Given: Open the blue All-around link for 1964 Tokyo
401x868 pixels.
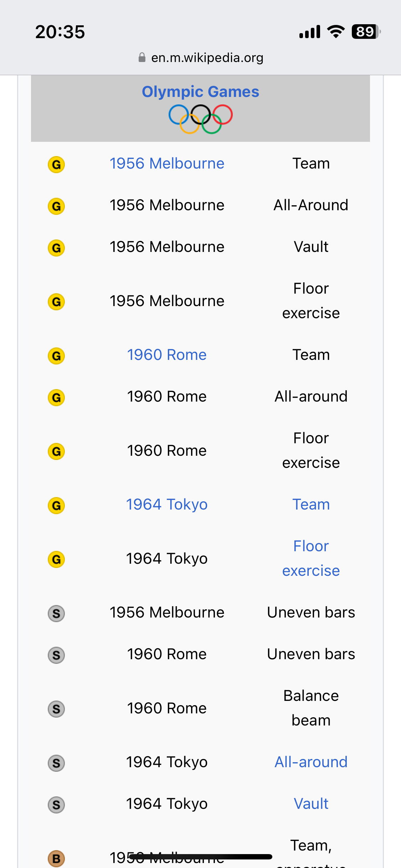Looking at the screenshot, I should [311, 762].
